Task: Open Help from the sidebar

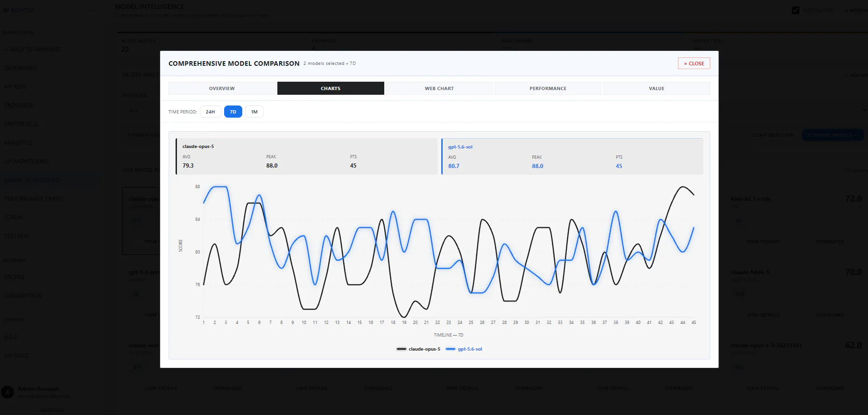Action: pos(11,337)
